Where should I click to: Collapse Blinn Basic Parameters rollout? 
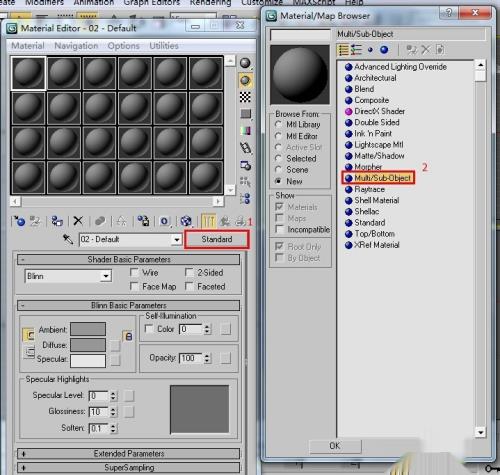[x=129, y=305]
